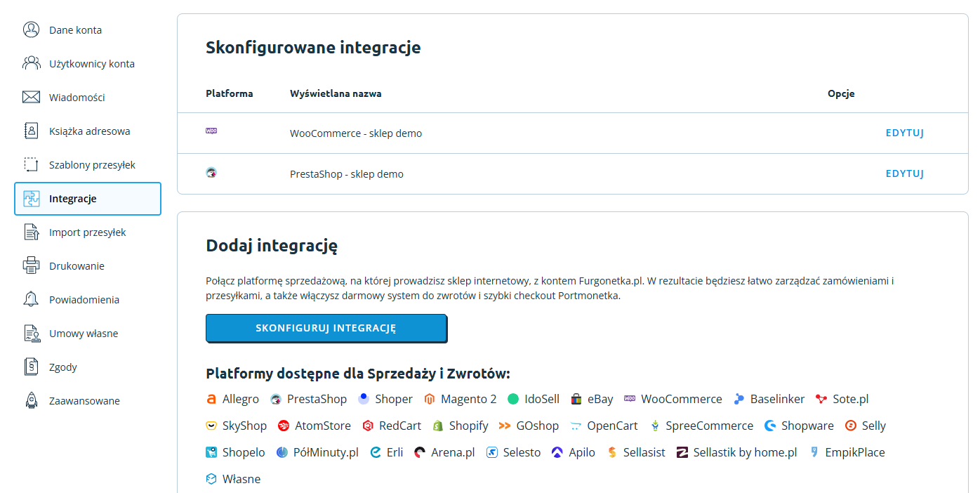Edit the PrestaShop - sklep demo integration
The image size is (980, 493).
tap(904, 174)
